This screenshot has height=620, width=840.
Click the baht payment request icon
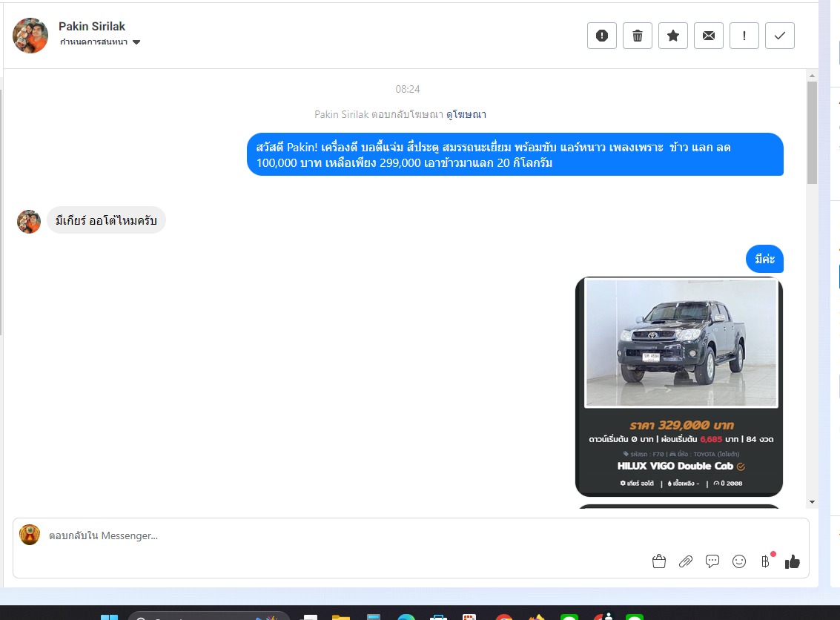coord(766,561)
